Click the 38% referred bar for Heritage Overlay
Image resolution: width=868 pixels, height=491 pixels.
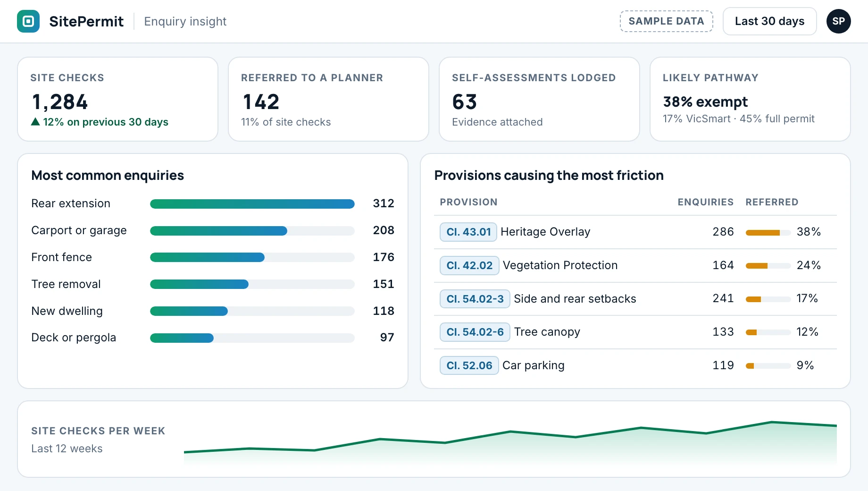click(x=768, y=232)
